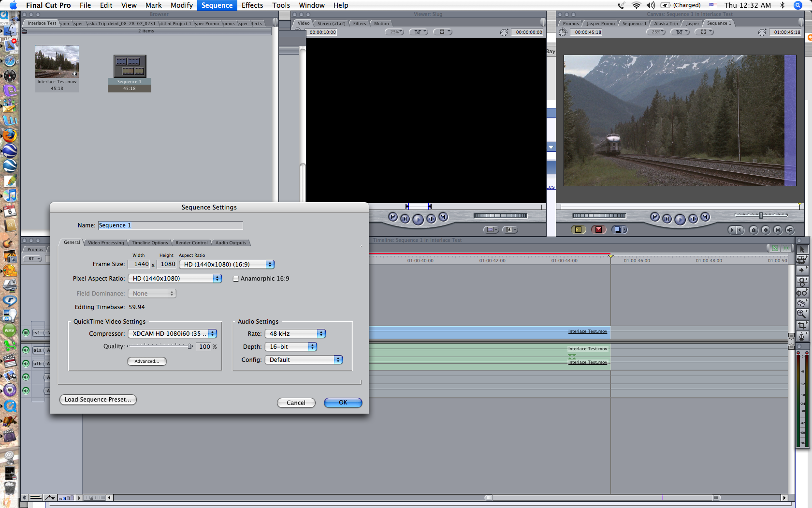
Task: Click the yellow Insert edit button in Canvas
Action: coord(578,230)
